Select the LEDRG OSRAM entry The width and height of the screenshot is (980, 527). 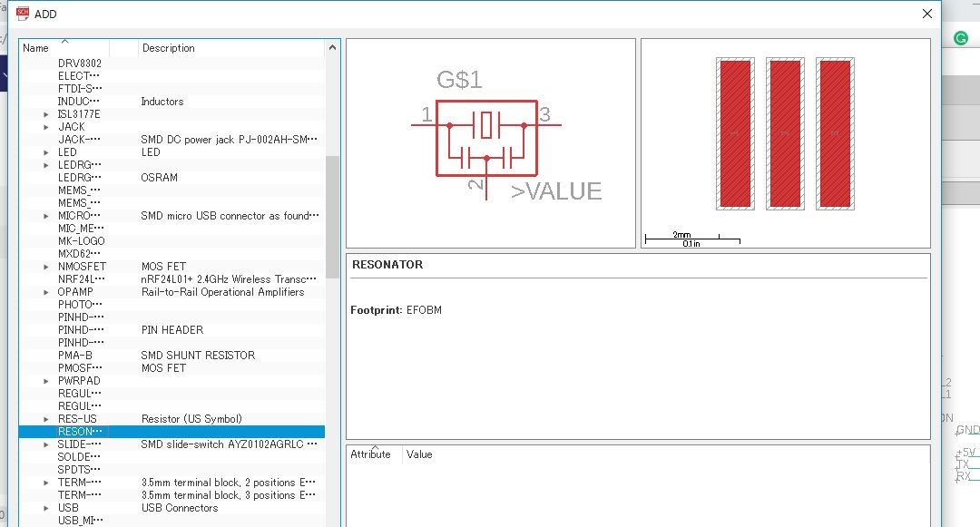(171, 178)
